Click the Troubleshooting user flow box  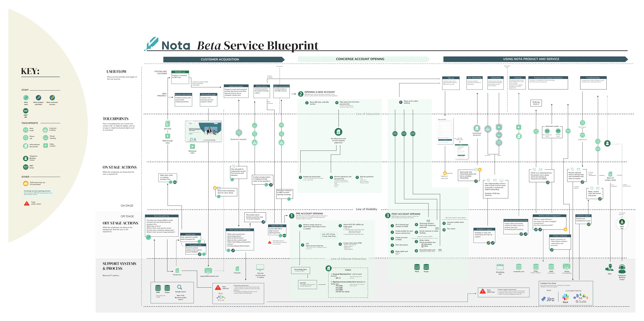tap(593, 83)
